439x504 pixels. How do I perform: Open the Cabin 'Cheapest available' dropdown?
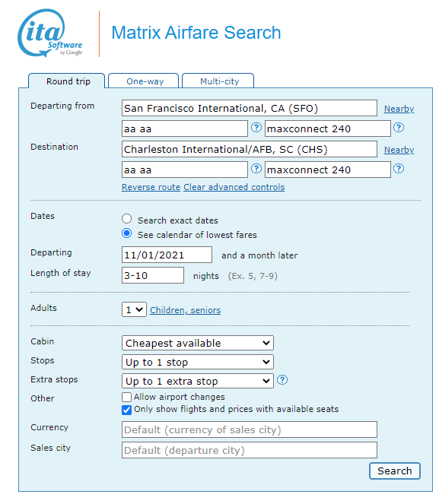click(x=198, y=343)
